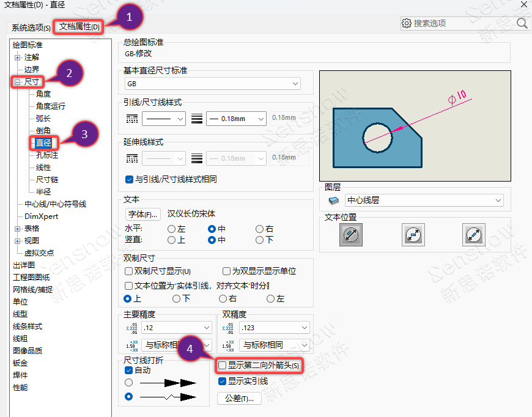Enable the 显示第二向外箭头 checkbox
Viewport: 532px width, 417px height.
(x=223, y=366)
